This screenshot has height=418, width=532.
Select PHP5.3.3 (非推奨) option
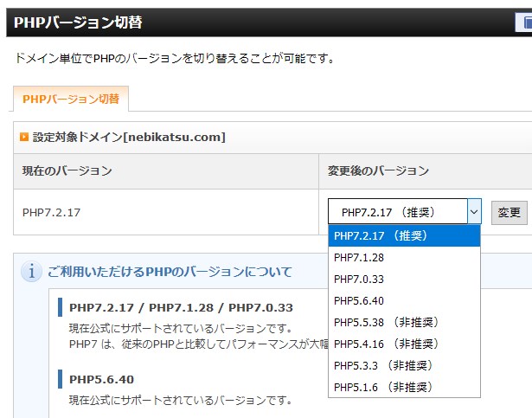click(x=404, y=366)
